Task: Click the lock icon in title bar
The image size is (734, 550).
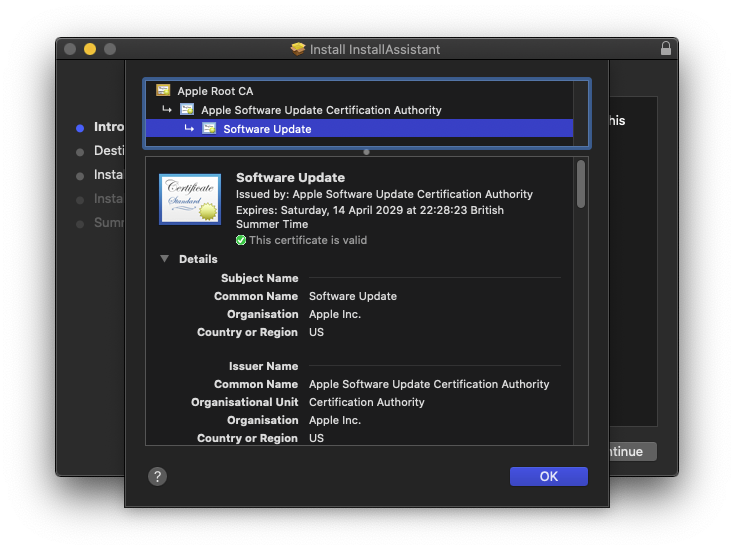Action: tap(666, 48)
